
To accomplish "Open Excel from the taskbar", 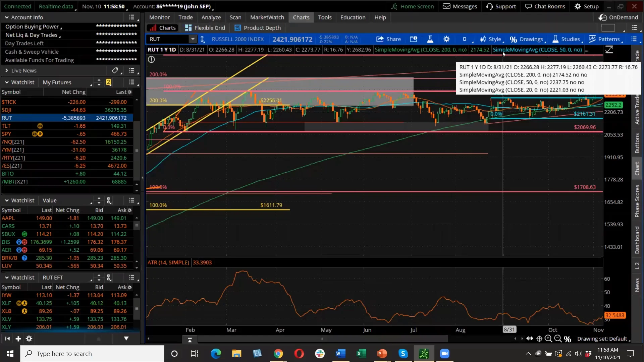I will tap(361, 354).
